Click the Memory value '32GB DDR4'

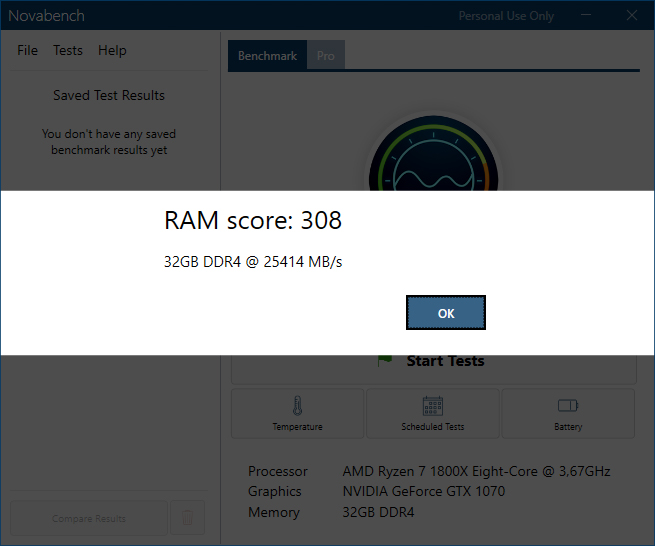[x=378, y=512]
